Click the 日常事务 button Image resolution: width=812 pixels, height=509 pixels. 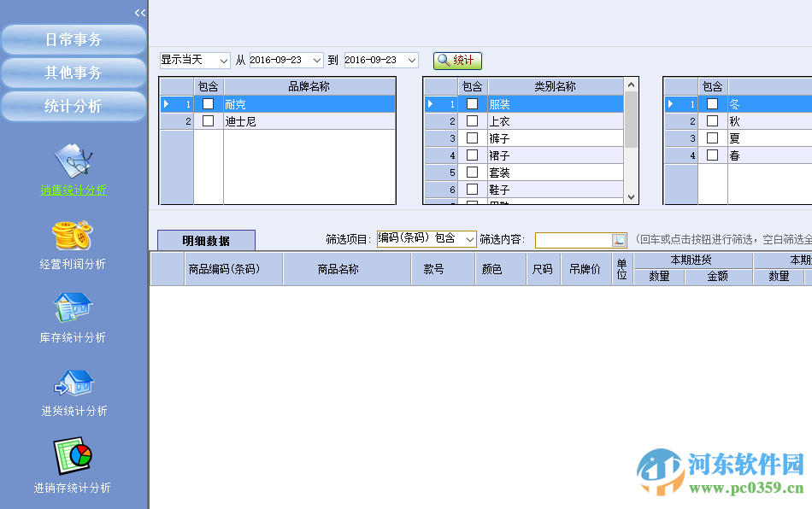coord(73,39)
